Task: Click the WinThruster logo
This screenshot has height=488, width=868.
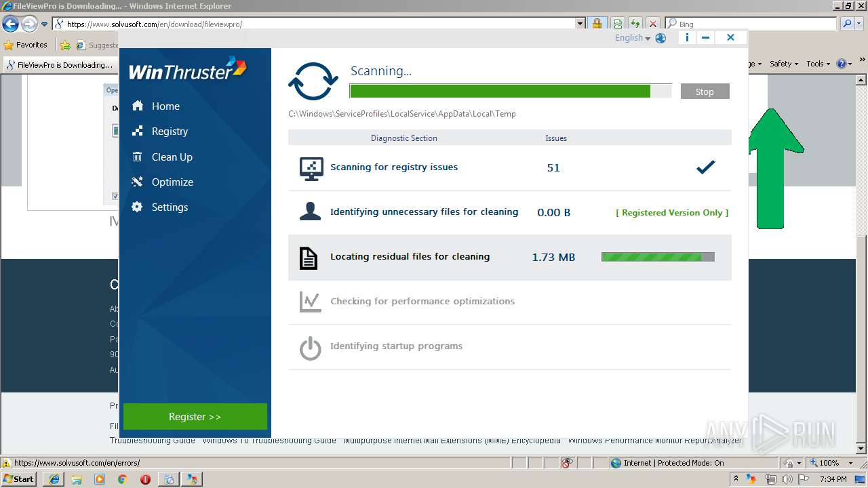Action: click(x=188, y=69)
